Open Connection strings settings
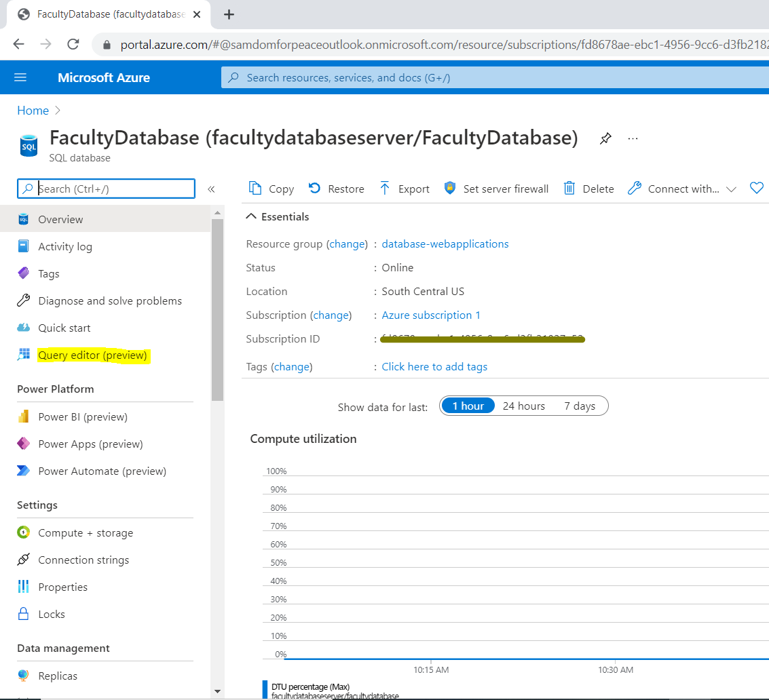The height and width of the screenshot is (700, 769). tap(105, 560)
